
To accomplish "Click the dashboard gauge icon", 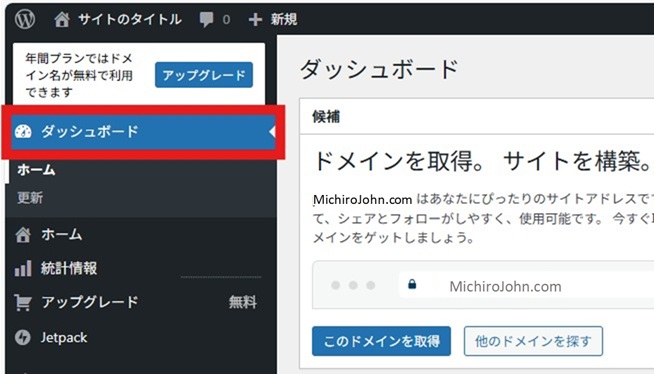I will click(23, 131).
